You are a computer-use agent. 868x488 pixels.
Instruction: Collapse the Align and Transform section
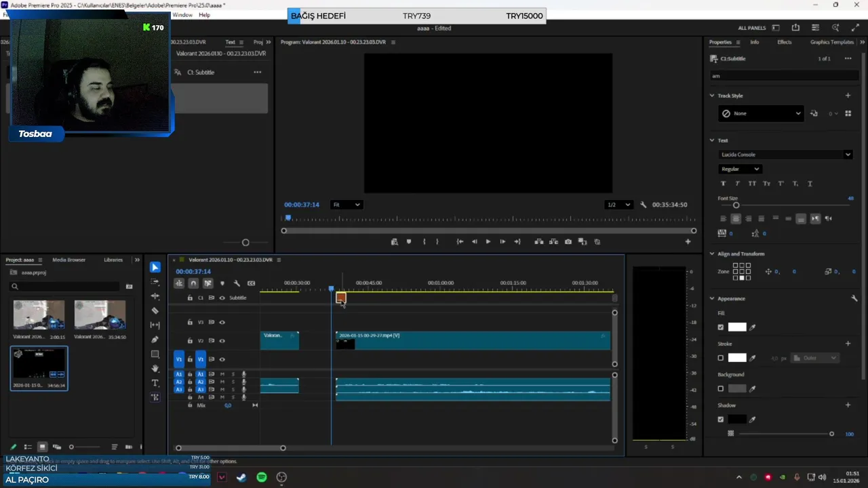pos(712,253)
